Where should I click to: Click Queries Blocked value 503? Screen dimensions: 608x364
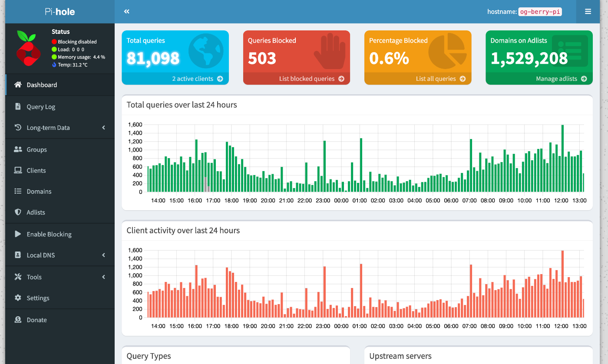click(x=262, y=58)
